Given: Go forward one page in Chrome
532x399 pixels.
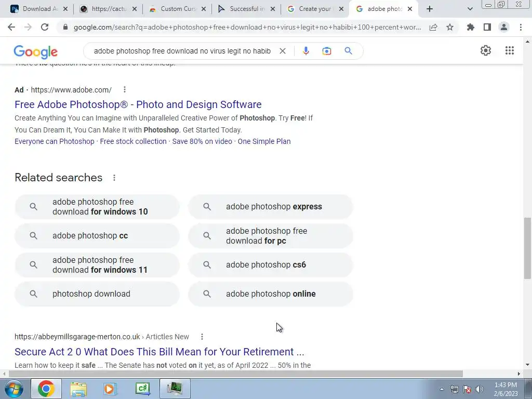Looking at the screenshot, I should [28, 27].
